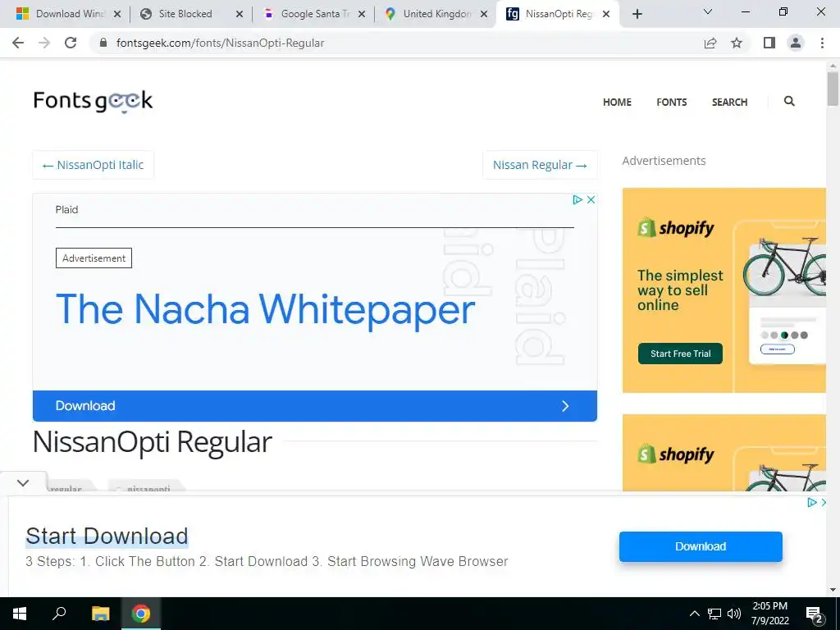
Task: Click the 3 Steps description text
Action: pyautogui.click(x=267, y=561)
